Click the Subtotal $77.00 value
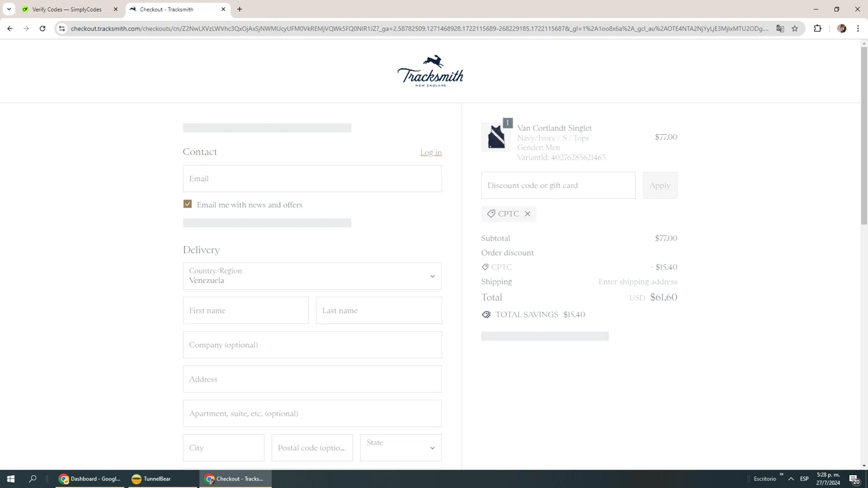This screenshot has width=868, height=488. click(666, 238)
